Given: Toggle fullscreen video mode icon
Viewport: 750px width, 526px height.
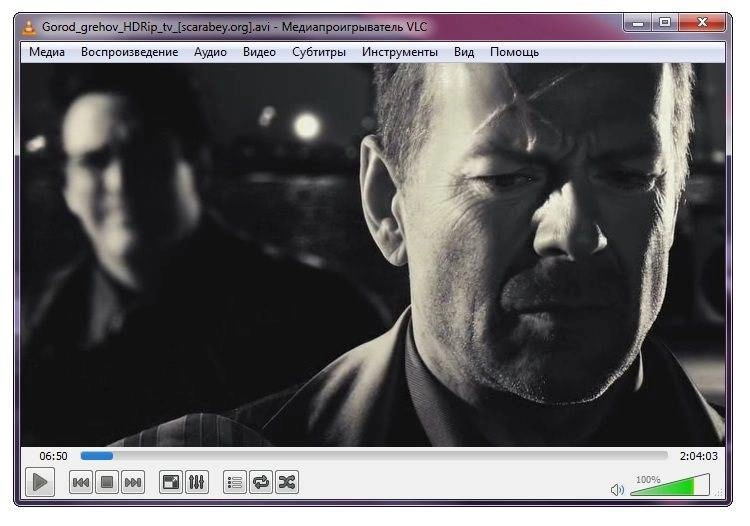Looking at the screenshot, I should 171,482.
